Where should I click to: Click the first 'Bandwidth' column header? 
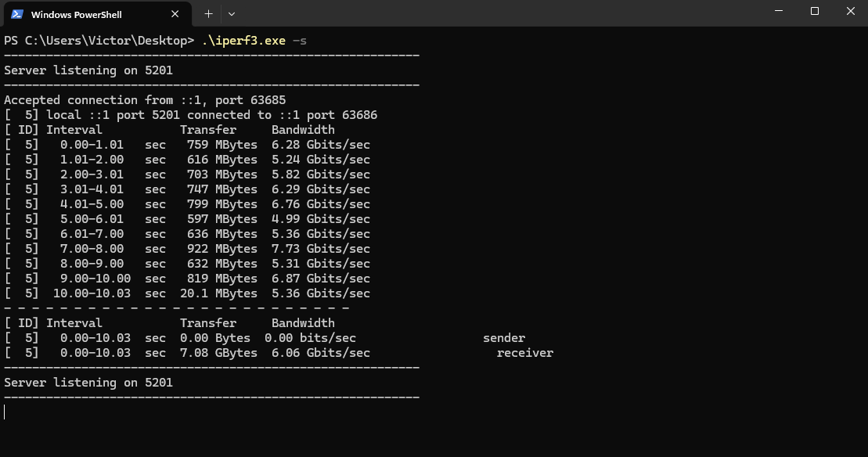pyautogui.click(x=303, y=130)
